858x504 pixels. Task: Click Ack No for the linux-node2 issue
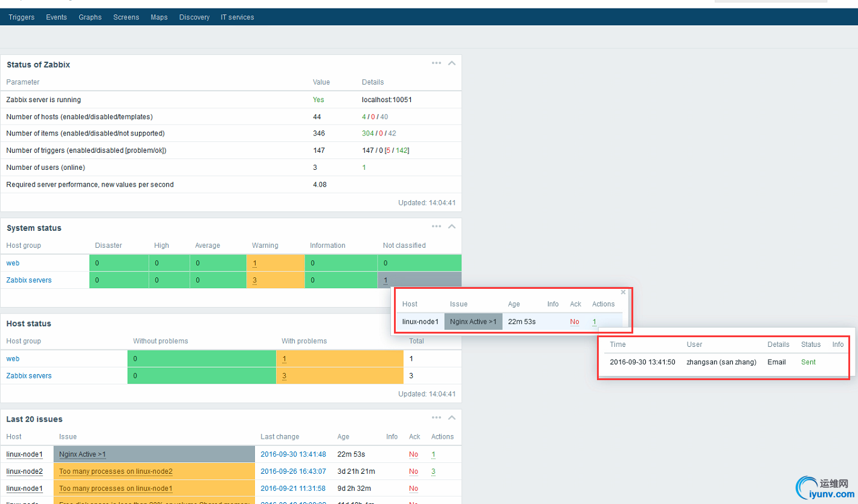coord(413,471)
